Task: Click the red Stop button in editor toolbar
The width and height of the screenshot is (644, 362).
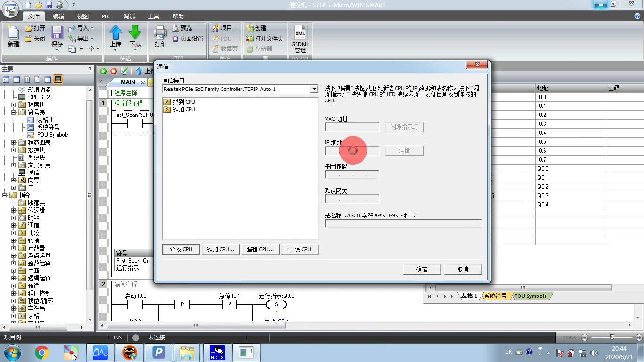Action: [x=114, y=71]
